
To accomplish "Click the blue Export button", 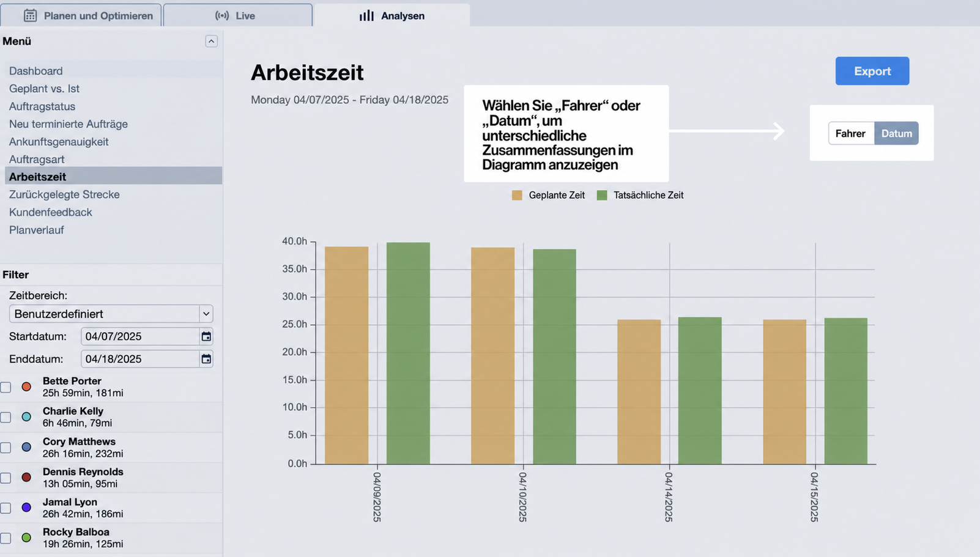I will coord(872,71).
